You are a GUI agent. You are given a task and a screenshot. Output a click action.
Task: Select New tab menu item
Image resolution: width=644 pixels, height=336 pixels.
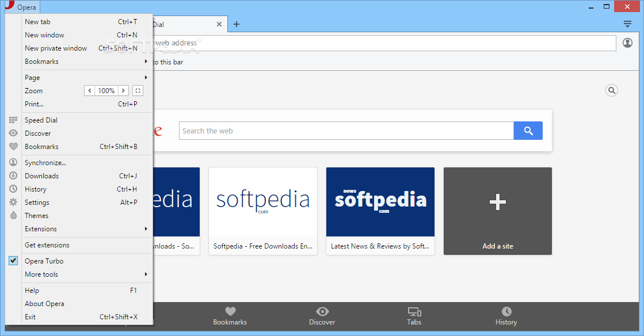point(87,22)
